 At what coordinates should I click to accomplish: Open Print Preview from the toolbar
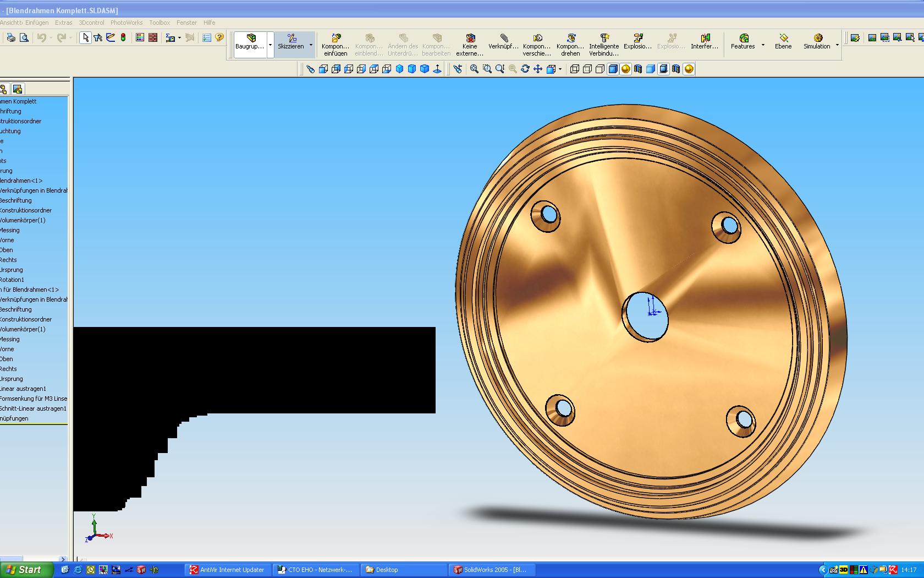(x=24, y=37)
